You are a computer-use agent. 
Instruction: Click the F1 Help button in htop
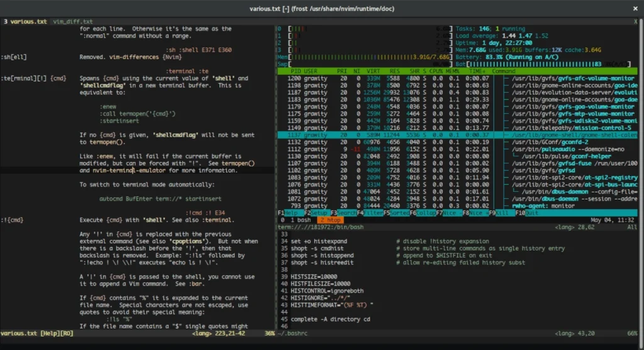(288, 213)
